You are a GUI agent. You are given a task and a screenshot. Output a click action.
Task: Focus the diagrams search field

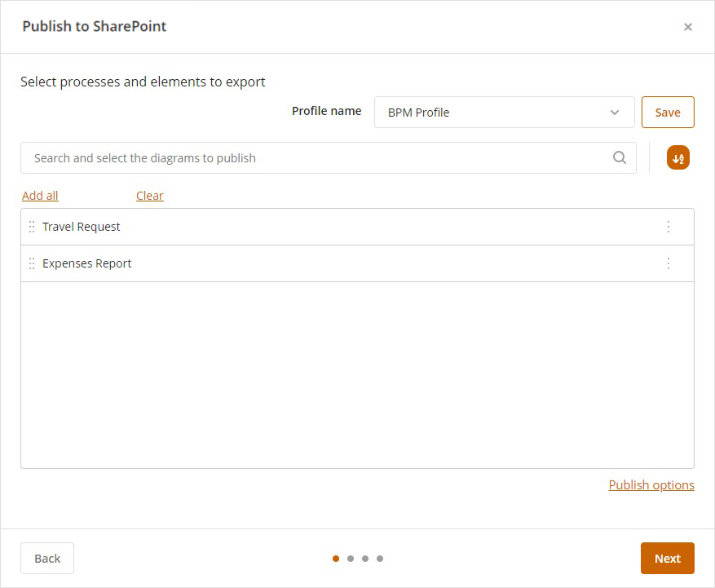click(318, 158)
